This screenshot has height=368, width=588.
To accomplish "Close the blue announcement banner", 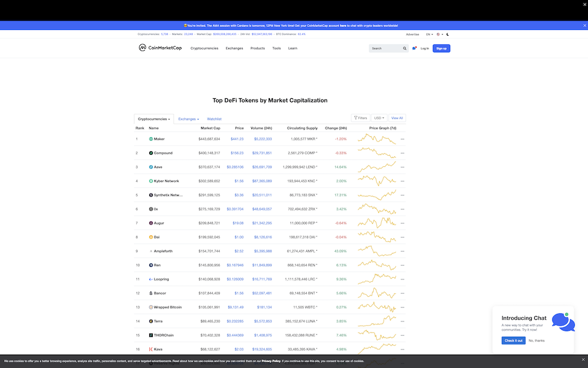I will coord(584,25).
